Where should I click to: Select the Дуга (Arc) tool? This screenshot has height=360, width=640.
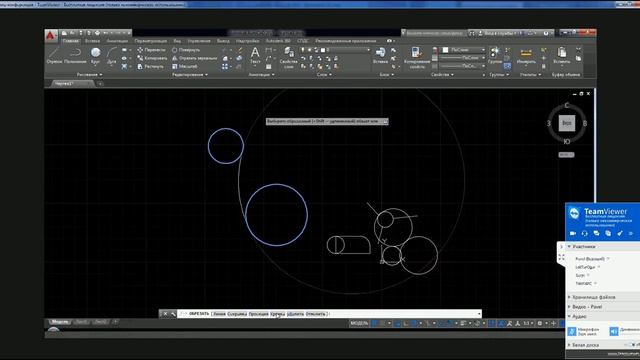point(111,56)
